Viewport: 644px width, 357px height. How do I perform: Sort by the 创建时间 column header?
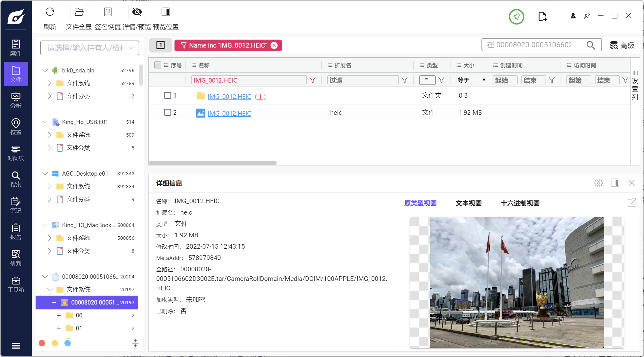[x=508, y=65]
